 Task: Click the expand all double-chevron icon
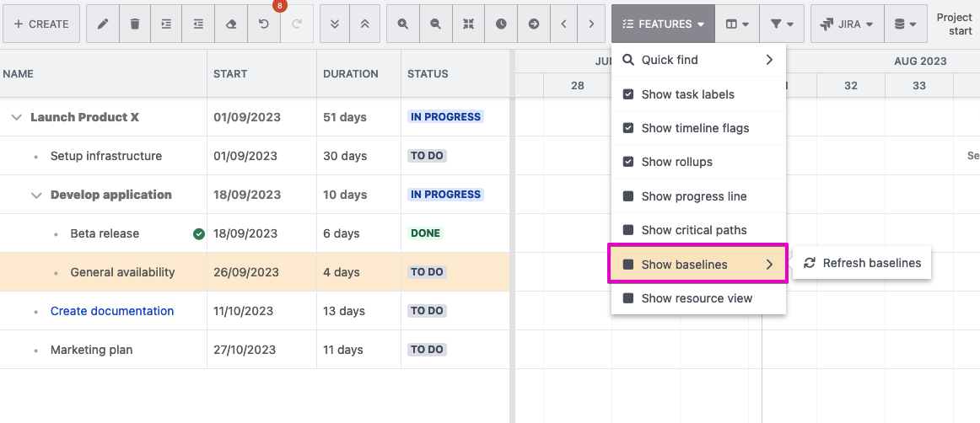(x=335, y=24)
